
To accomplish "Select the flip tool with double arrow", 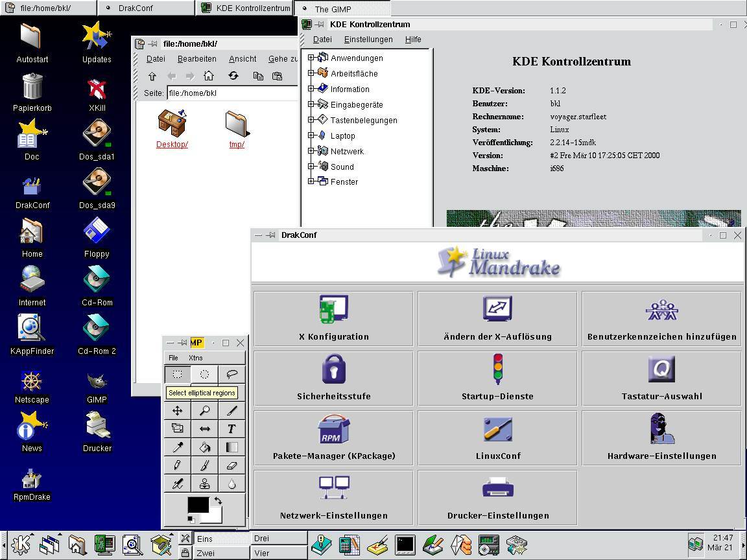I will 204,428.
